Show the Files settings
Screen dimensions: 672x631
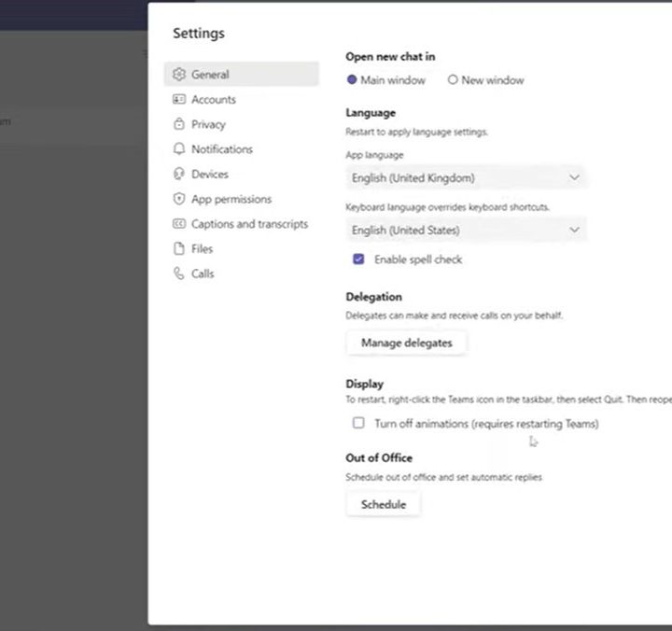click(242, 248)
